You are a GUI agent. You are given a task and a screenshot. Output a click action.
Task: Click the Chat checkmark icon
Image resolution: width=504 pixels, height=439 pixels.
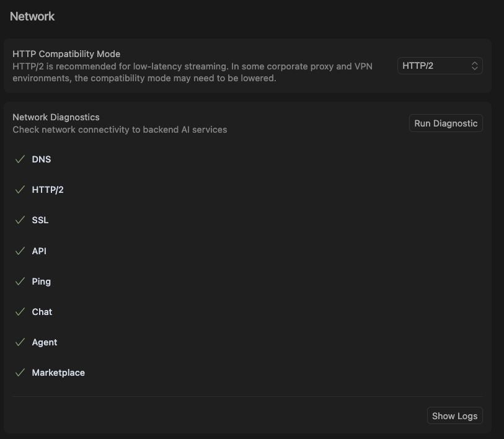pyautogui.click(x=20, y=312)
